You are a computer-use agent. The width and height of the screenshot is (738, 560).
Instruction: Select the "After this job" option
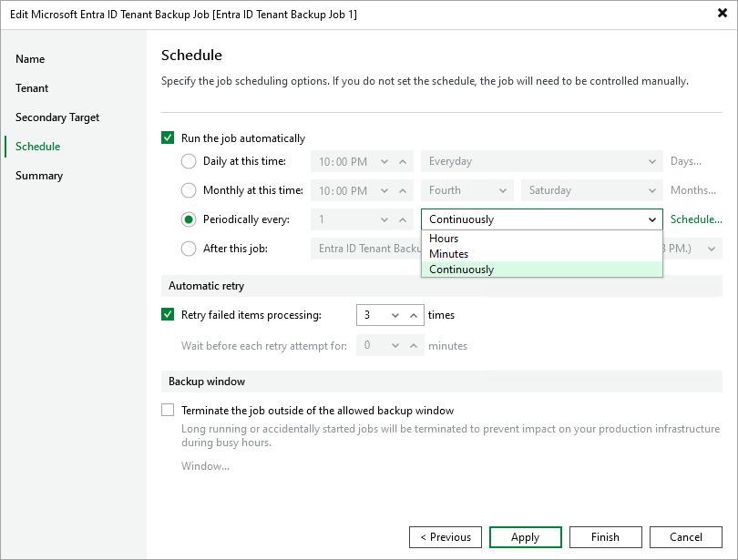[189, 248]
